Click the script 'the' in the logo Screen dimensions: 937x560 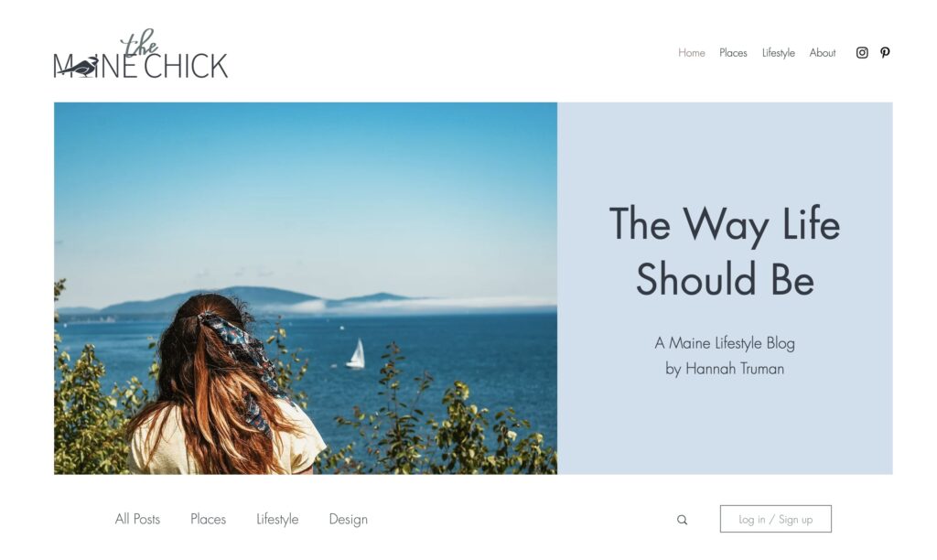[x=140, y=43]
